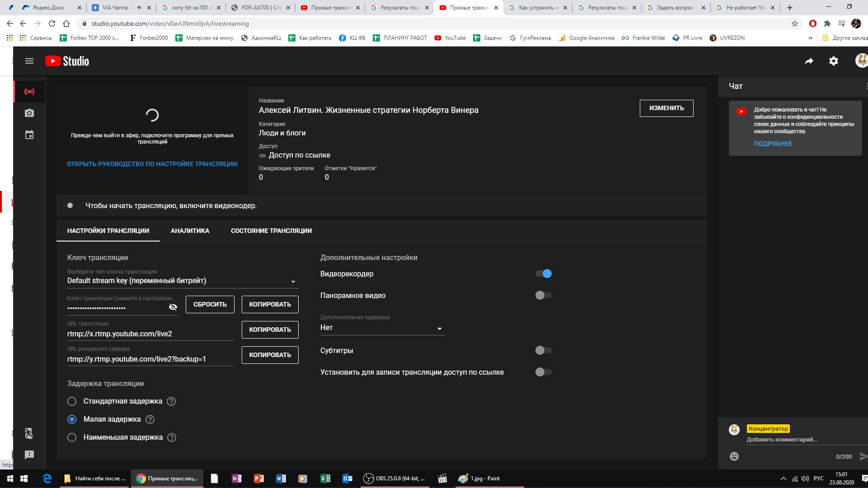This screenshot has width=868, height=488.
Task: Click the share arrow icon in header
Action: 809,61
